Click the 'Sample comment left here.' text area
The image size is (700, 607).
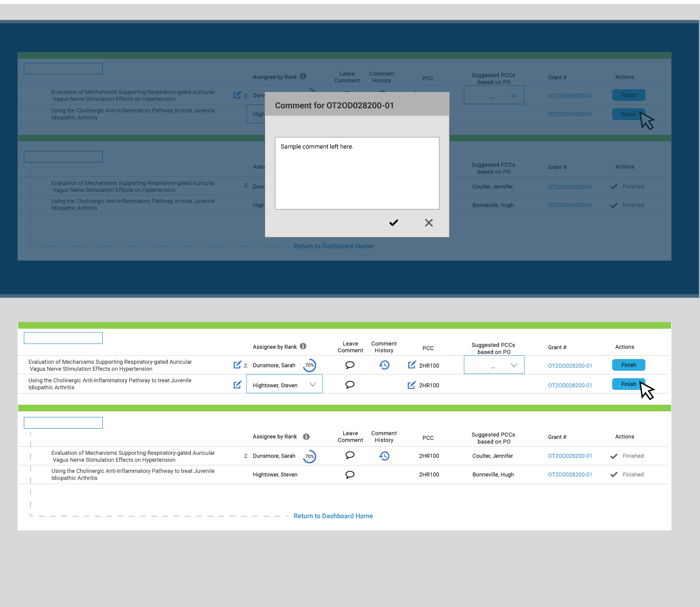[x=357, y=173]
